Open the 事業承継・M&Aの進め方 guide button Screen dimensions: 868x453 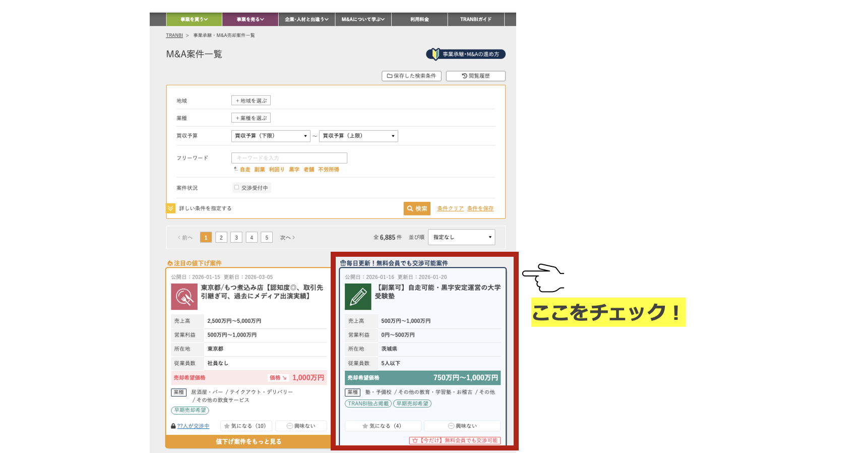pyautogui.click(x=466, y=54)
